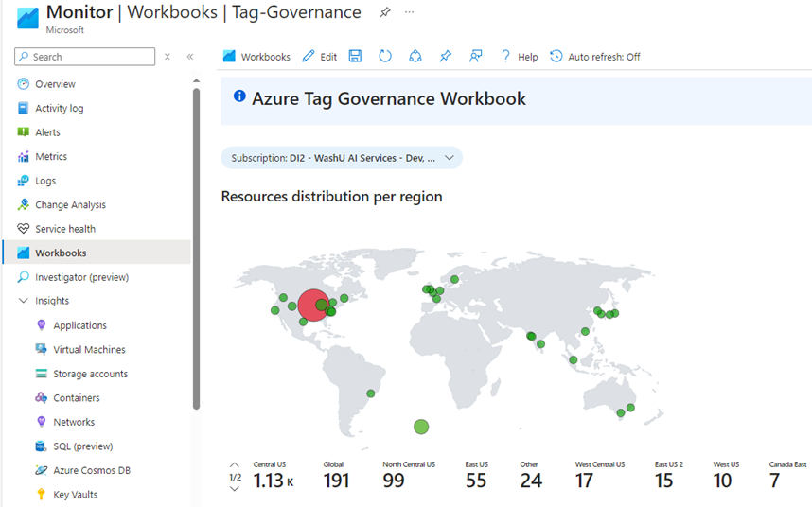Click the Service health heart icon

pyautogui.click(x=24, y=228)
